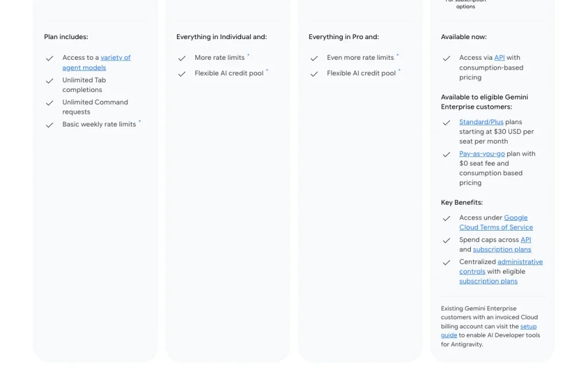Viewport: 588px width, 368px height.
Task: Click the API link under Spend caps
Action: 526,240
